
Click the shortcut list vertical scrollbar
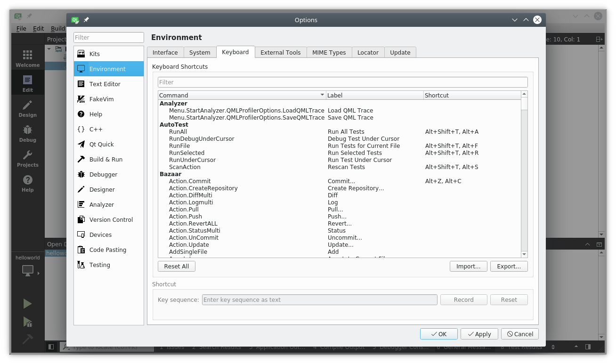[524, 179]
